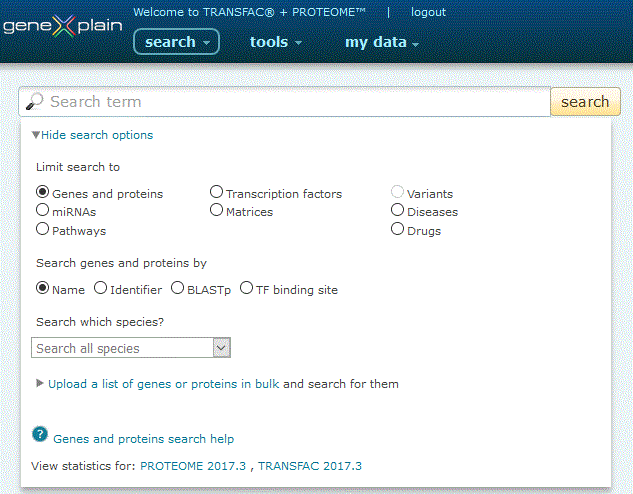Open the my data menu
633x494 pixels.
(382, 42)
